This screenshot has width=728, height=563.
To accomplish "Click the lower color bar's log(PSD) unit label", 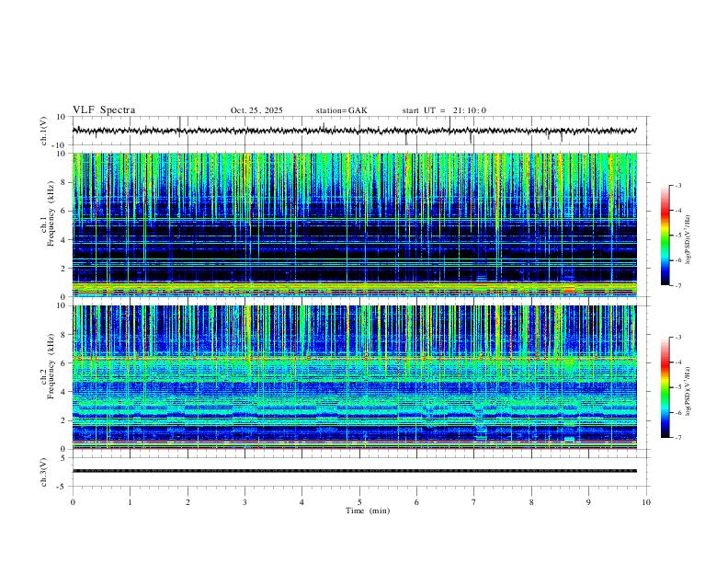I will 688,391.
